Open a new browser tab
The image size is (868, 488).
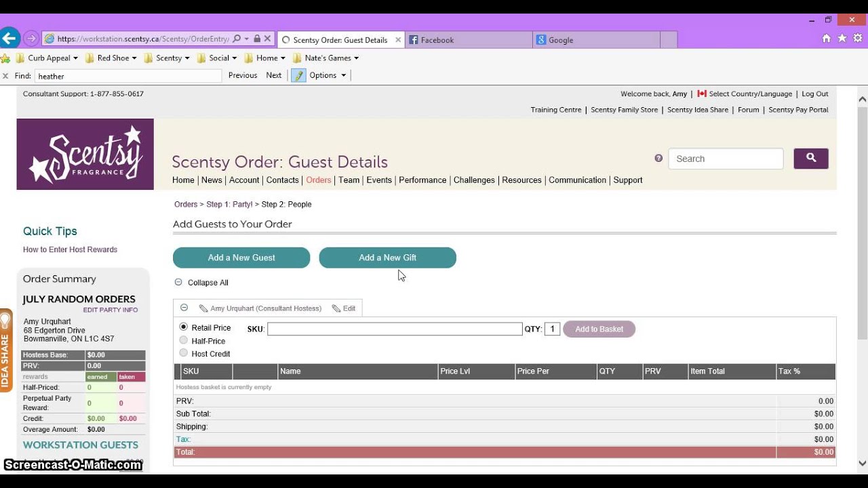tap(669, 40)
